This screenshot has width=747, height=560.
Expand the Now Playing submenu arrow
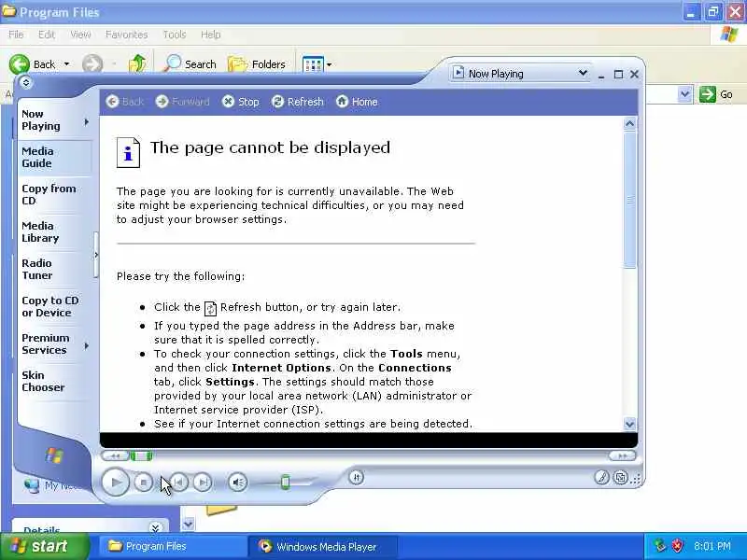click(86, 122)
